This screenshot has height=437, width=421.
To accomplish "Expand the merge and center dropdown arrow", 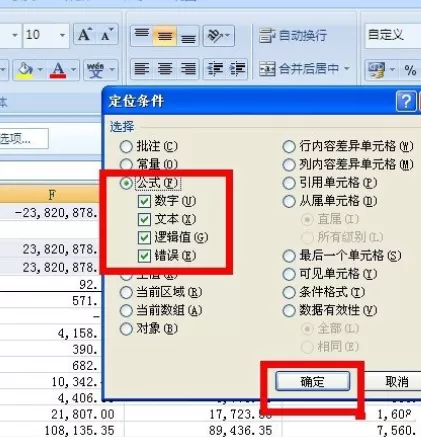I will click(346, 69).
